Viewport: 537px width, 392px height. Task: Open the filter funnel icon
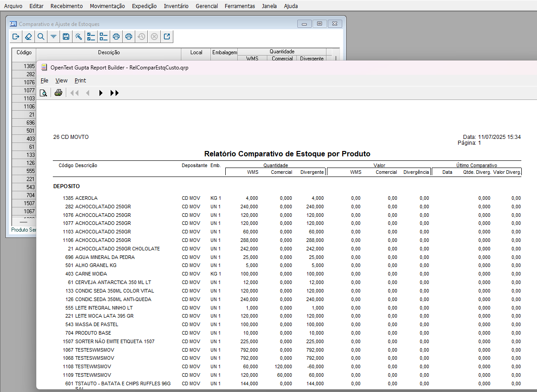tap(53, 37)
